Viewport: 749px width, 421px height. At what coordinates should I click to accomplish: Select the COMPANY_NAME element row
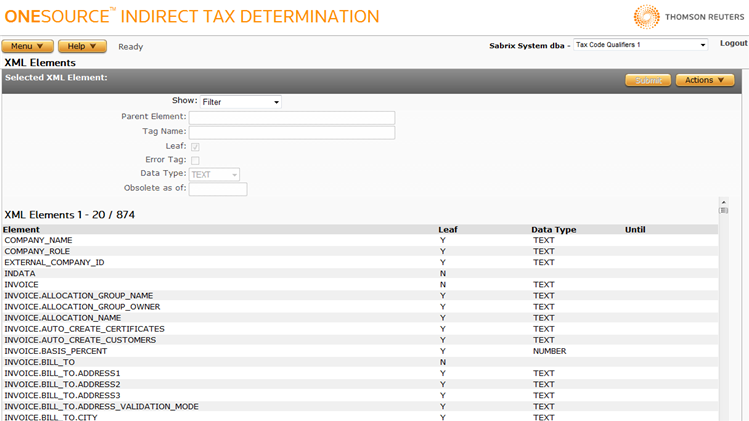coord(38,240)
